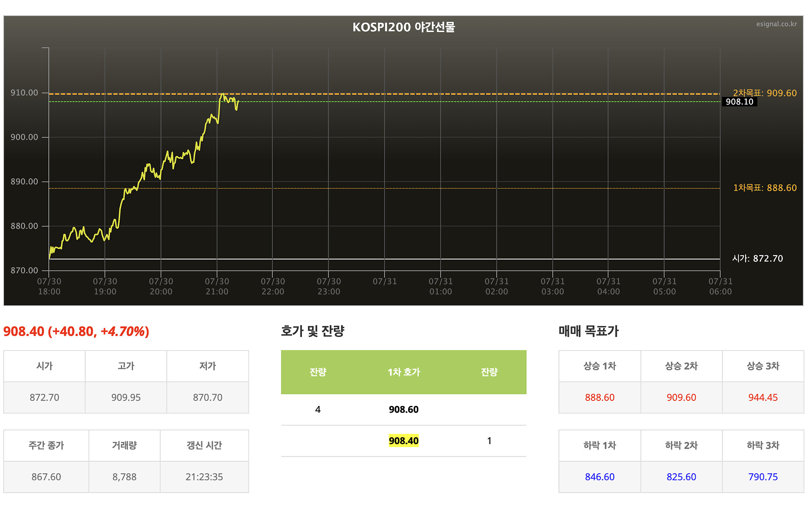This screenshot has height=505, width=812.
Task: Click the left 잔량 column header
Action: coord(318,372)
